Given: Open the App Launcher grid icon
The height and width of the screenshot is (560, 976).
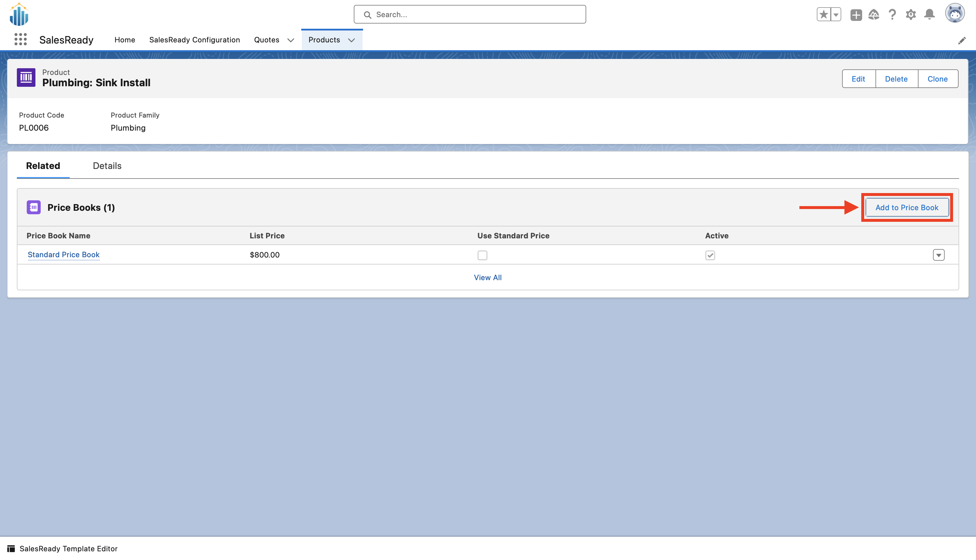Looking at the screenshot, I should [x=20, y=39].
